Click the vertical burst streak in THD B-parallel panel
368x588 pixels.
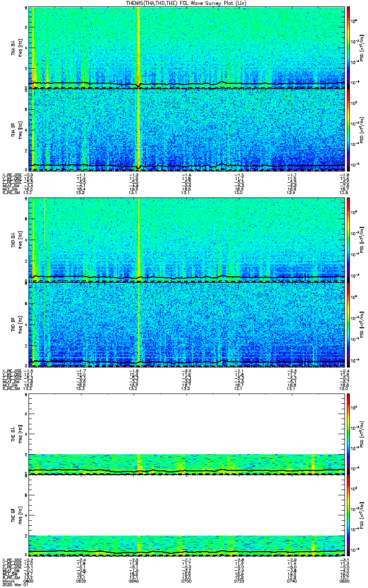(139, 325)
